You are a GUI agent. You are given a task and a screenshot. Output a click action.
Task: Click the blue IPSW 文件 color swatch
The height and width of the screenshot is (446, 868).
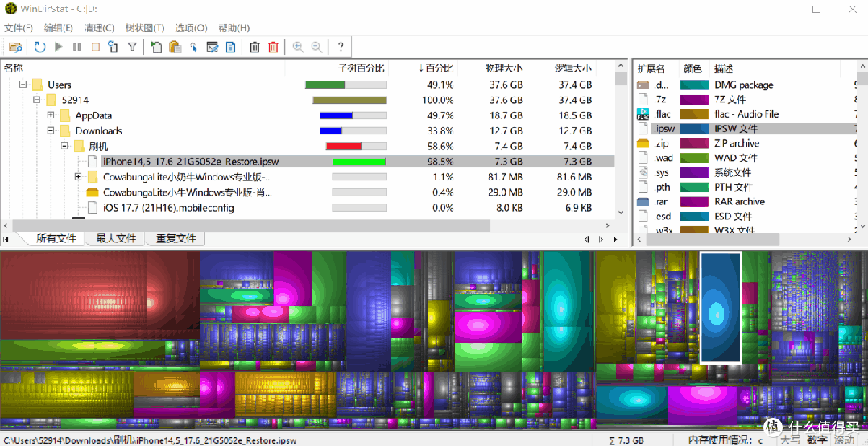[694, 128]
